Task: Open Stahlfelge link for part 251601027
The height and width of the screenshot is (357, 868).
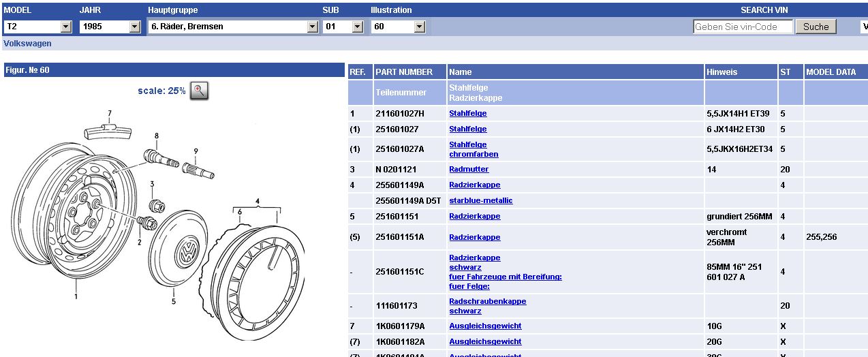Action: pyautogui.click(x=467, y=129)
